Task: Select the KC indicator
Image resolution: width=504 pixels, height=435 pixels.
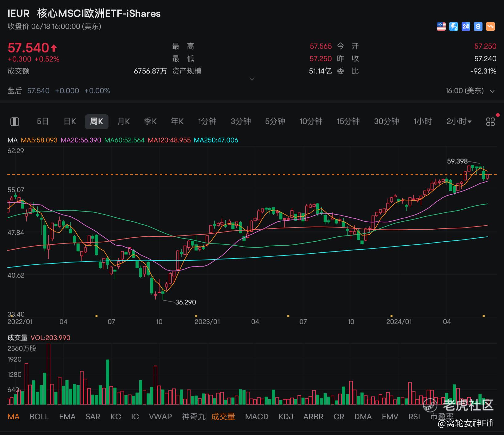Action: pyautogui.click(x=116, y=417)
